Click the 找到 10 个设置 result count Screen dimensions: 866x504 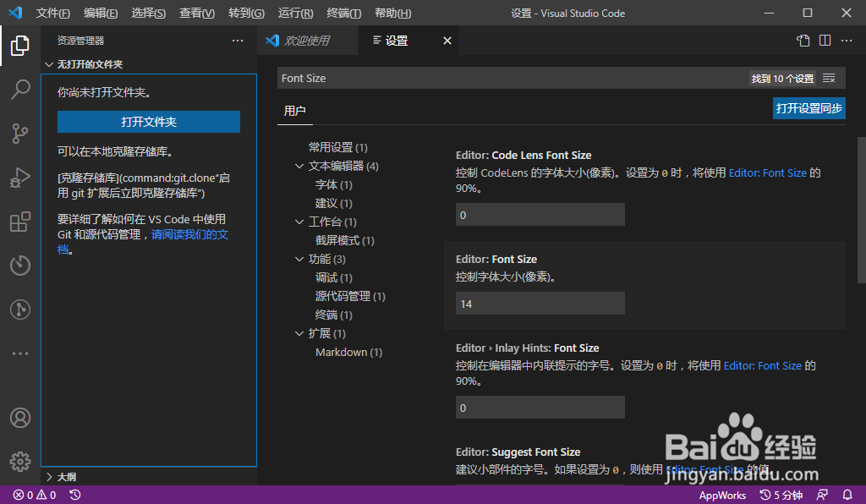tap(782, 79)
